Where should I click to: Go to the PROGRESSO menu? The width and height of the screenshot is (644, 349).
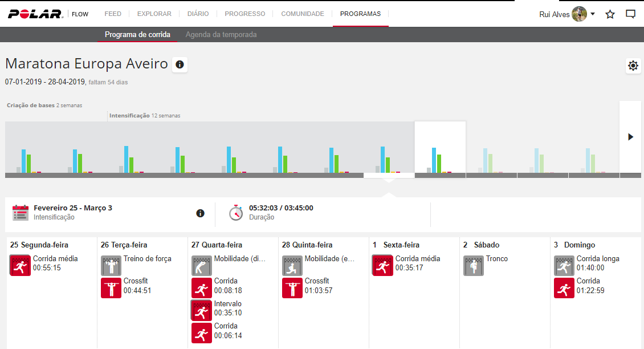pos(244,14)
